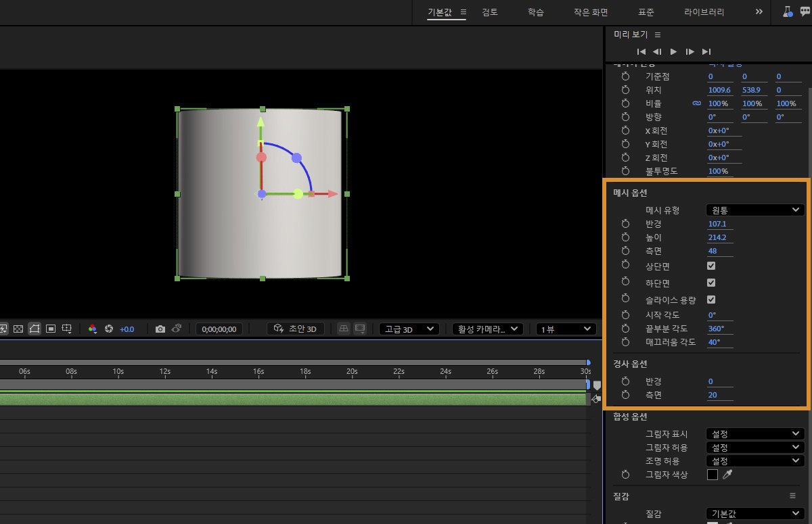This screenshot has height=524, width=812.
Task: Click the region of interest icon
Action: [x=51, y=329]
